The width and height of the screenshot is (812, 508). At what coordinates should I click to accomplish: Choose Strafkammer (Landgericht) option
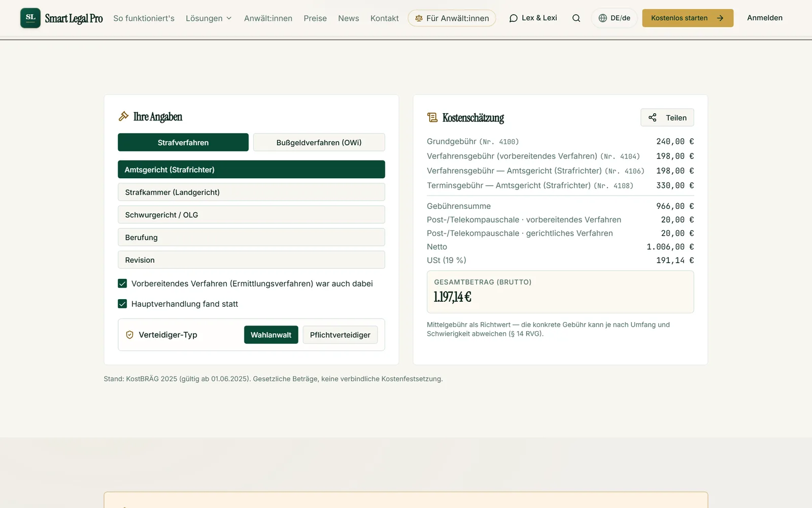251,192
